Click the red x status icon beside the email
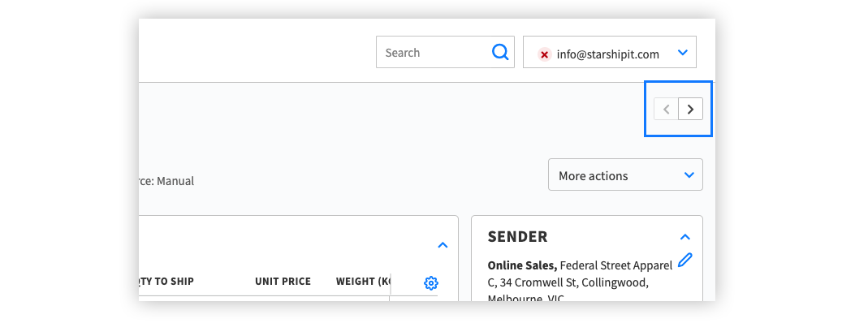This screenshot has width=868, height=323. click(545, 54)
